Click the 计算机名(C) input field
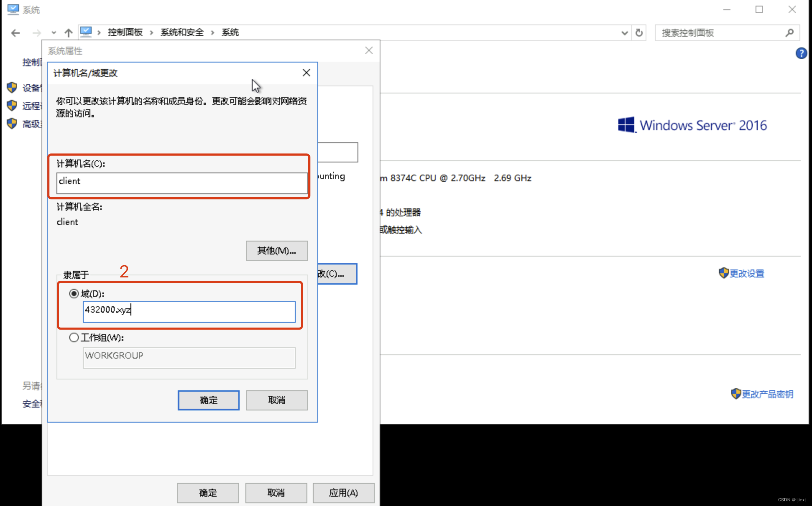The width and height of the screenshot is (812, 506). coord(182,183)
